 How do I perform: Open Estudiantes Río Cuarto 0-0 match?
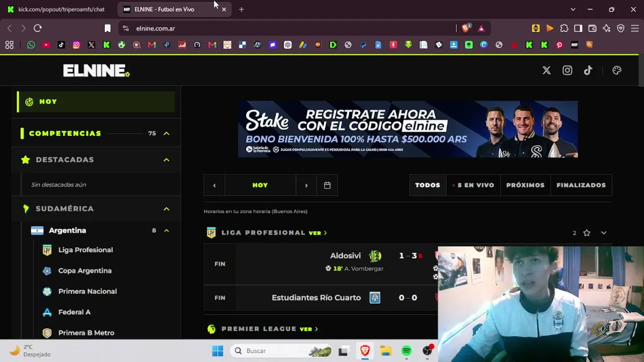321,298
